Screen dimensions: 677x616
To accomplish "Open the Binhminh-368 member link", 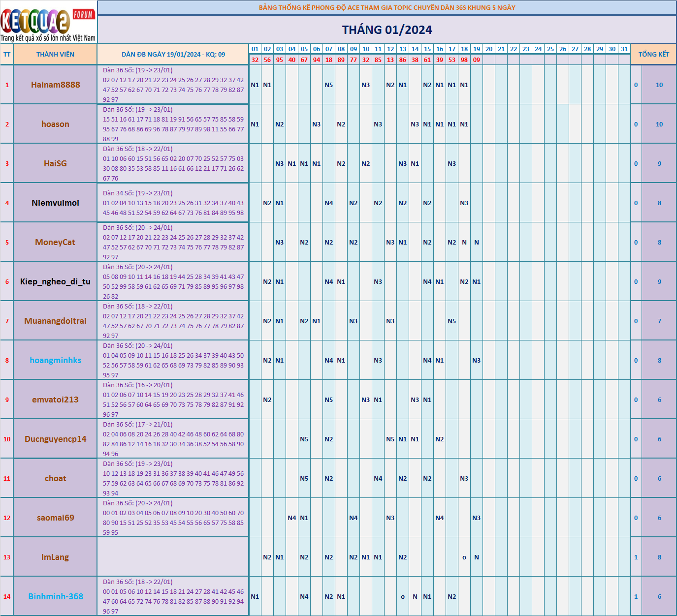I will pyautogui.click(x=55, y=596).
